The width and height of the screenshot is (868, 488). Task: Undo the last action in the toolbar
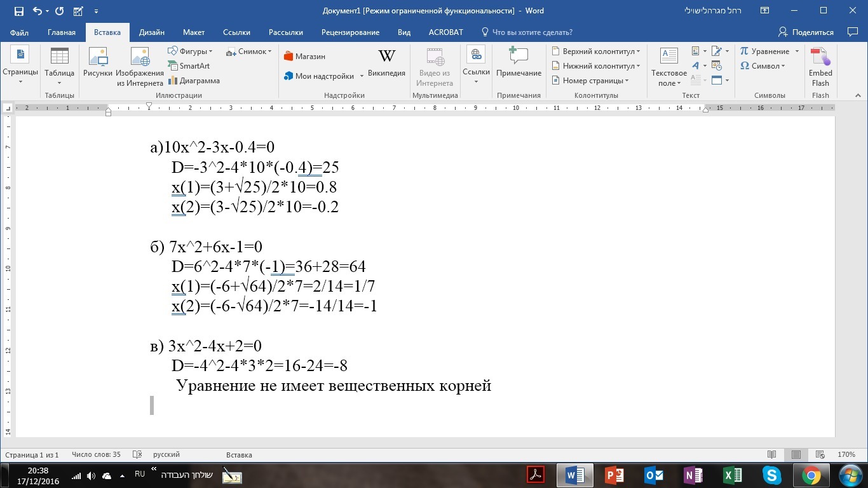[37, 11]
